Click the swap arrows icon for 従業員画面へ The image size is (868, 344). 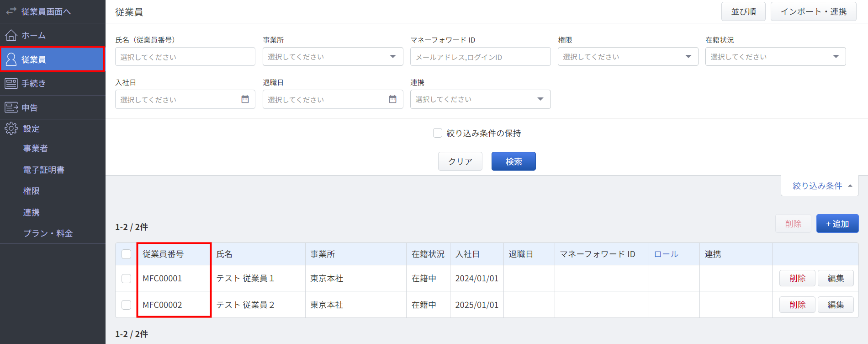[11, 11]
